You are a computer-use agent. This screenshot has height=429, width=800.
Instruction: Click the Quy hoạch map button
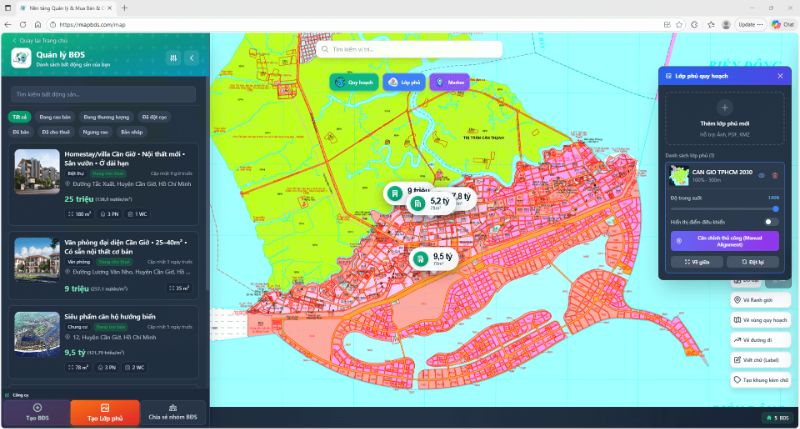tap(353, 83)
